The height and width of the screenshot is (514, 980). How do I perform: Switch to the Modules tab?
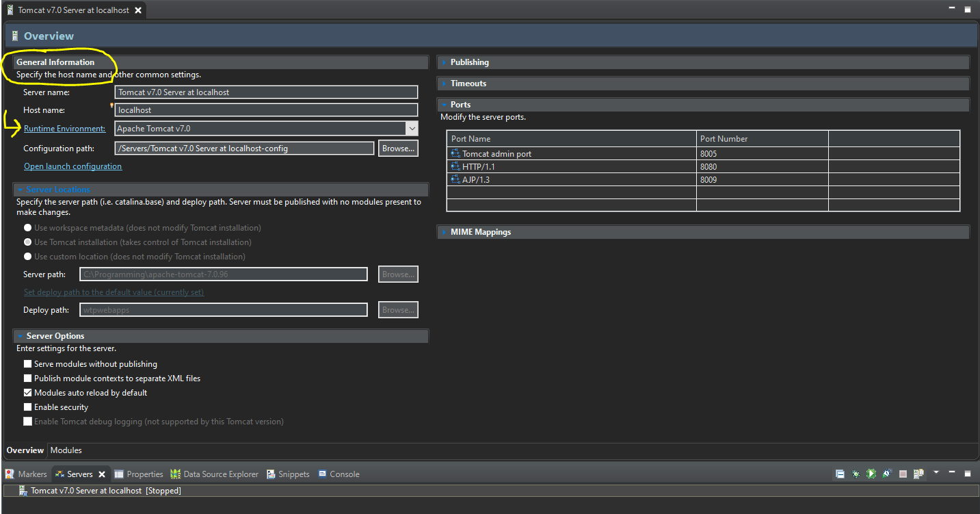click(x=66, y=450)
